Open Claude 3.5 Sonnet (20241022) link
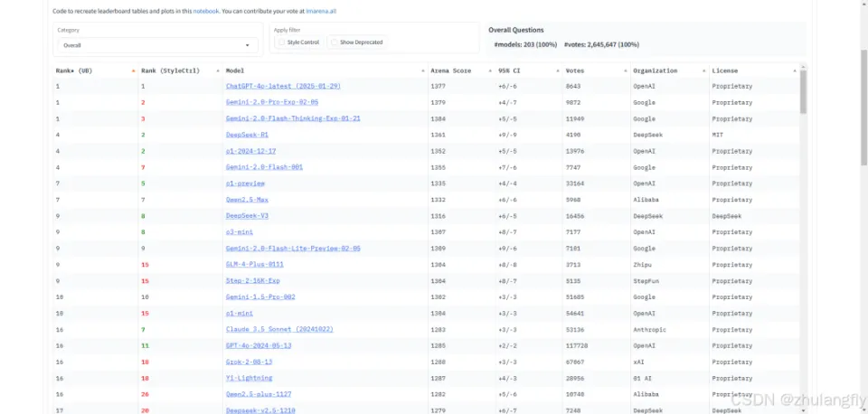 (x=279, y=329)
